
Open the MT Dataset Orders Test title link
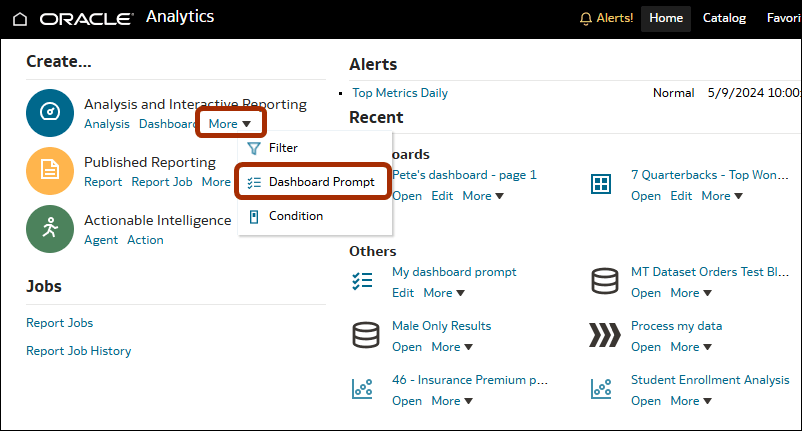click(x=709, y=272)
